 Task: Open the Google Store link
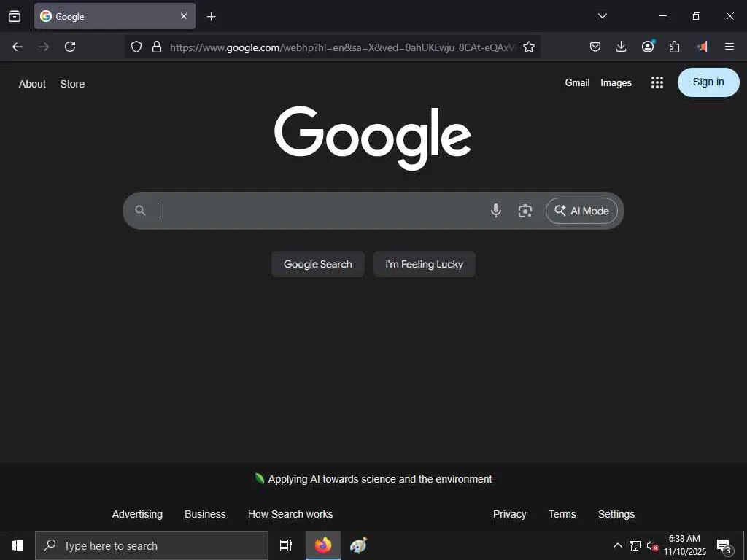coord(72,84)
